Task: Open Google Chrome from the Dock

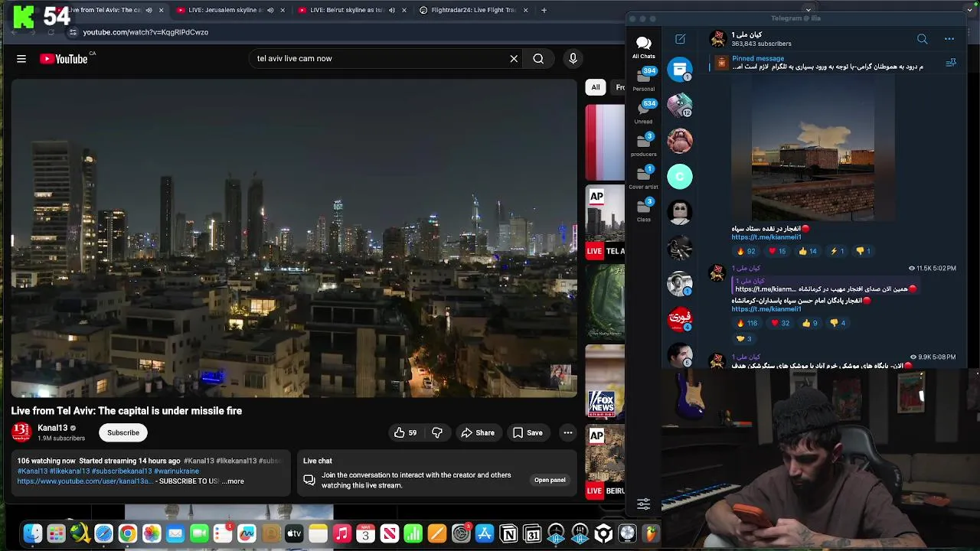Action: [x=127, y=533]
